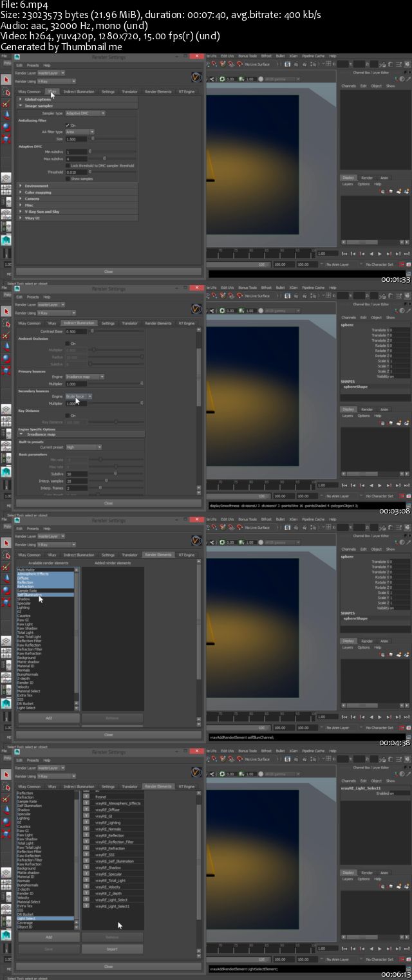This screenshot has width=412, height=980.
Task: Click the V-Ray logo in 00:01:33 frame
Action: click(x=197, y=77)
